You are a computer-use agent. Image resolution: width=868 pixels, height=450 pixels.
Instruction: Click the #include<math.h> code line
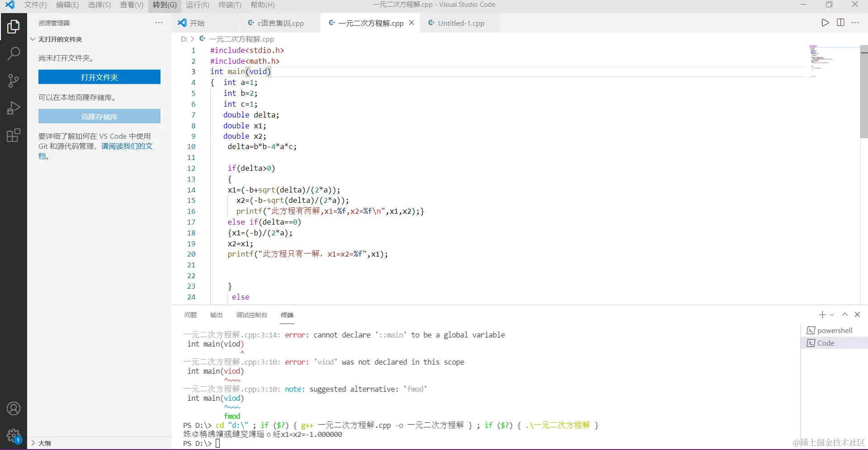click(x=245, y=61)
